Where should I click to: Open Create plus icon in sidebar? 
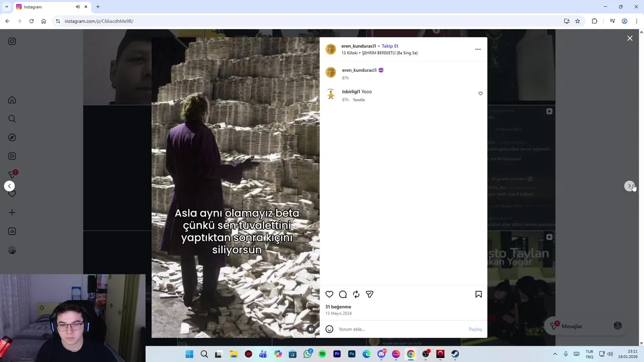[x=12, y=213]
